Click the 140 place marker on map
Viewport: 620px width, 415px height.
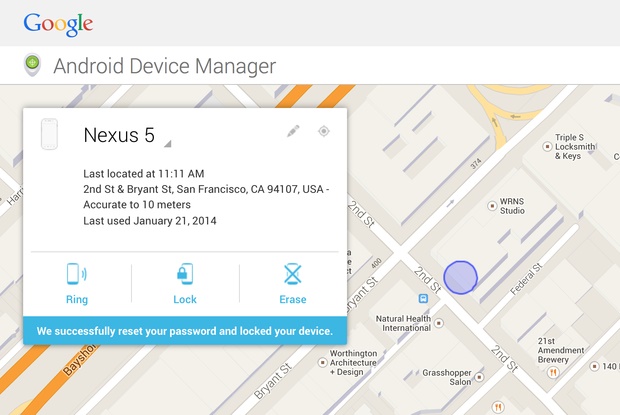click(594, 366)
